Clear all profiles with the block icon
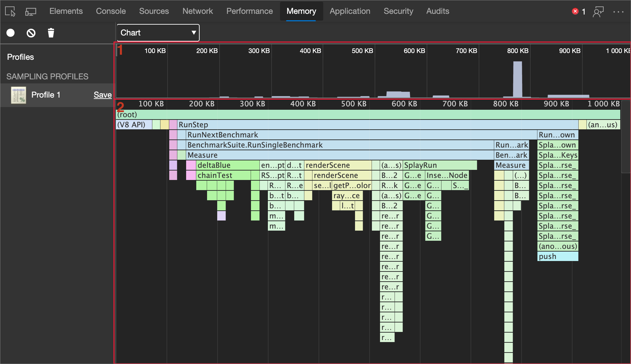 (x=31, y=33)
